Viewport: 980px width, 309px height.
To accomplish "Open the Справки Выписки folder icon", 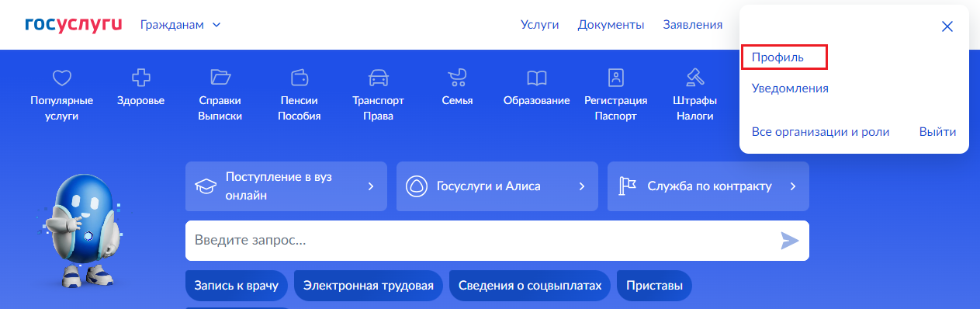I will click(220, 78).
